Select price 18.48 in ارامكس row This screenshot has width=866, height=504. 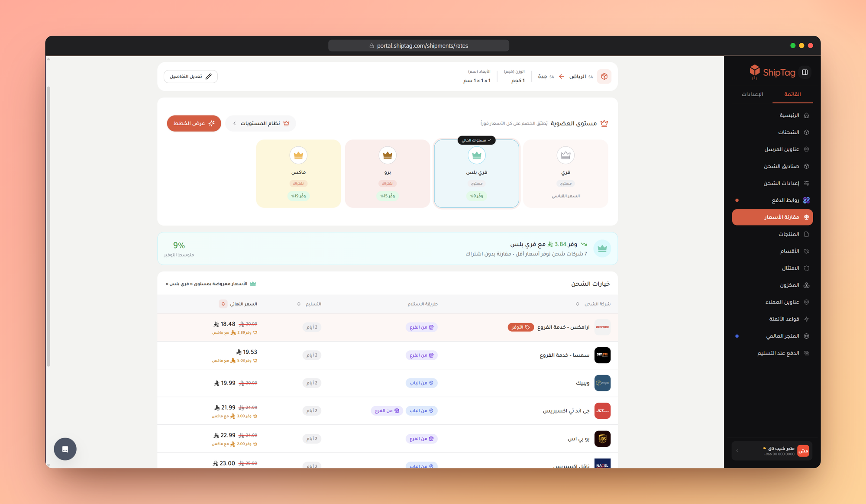(225, 324)
